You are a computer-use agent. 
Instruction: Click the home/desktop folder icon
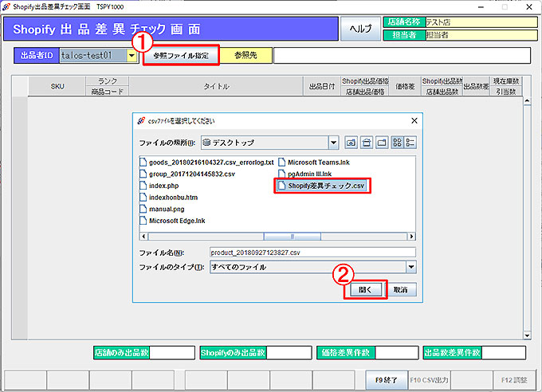[x=367, y=143]
